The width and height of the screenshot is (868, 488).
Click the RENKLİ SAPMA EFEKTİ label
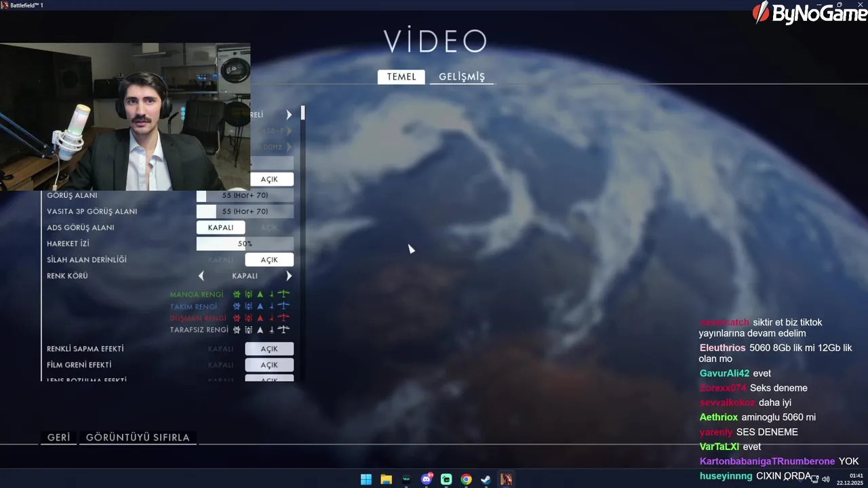pos(85,348)
